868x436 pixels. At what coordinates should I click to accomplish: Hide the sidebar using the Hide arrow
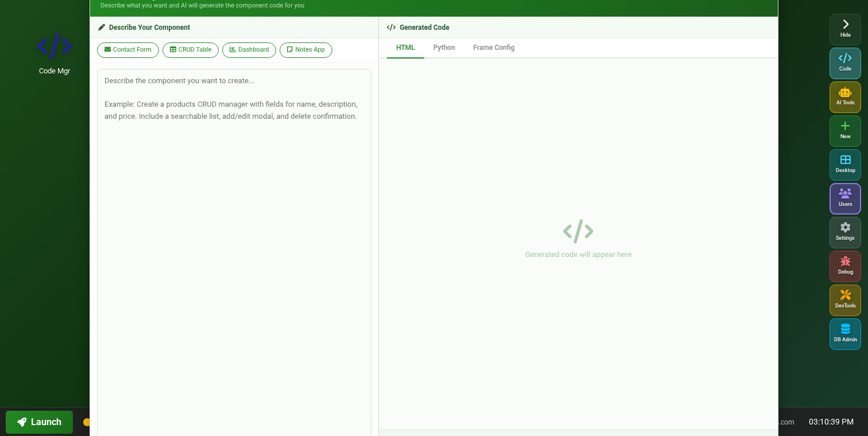coord(845,29)
